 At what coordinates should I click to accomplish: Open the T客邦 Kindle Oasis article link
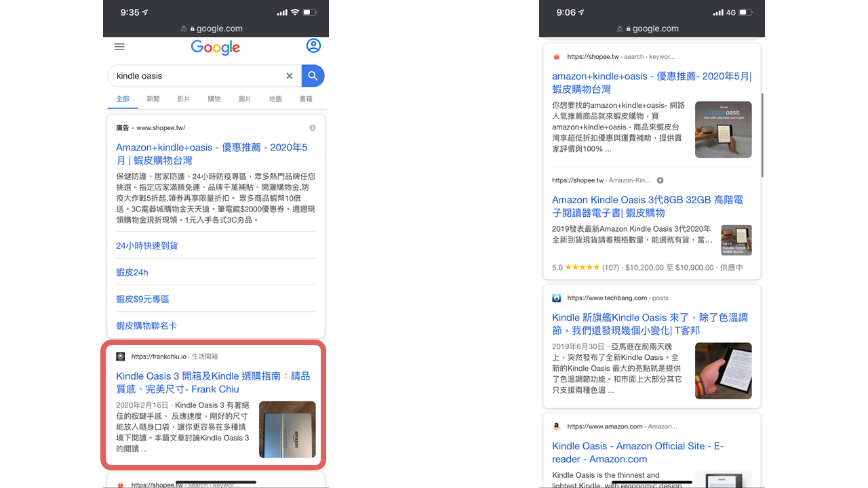[650, 323]
